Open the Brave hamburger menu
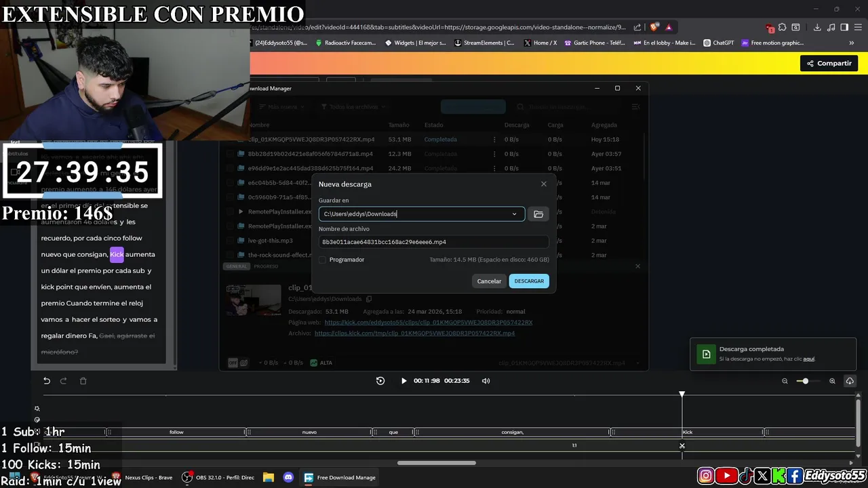The image size is (868, 488). pyautogui.click(x=858, y=27)
